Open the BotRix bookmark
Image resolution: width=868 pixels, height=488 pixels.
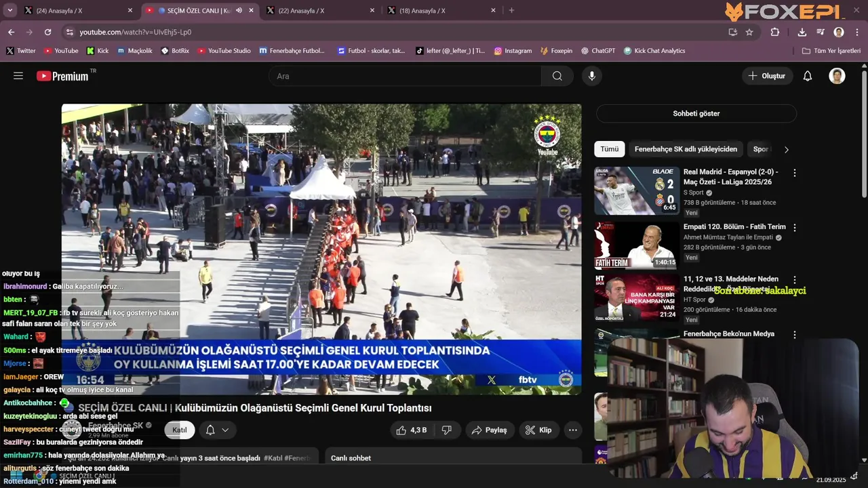pyautogui.click(x=175, y=51)
